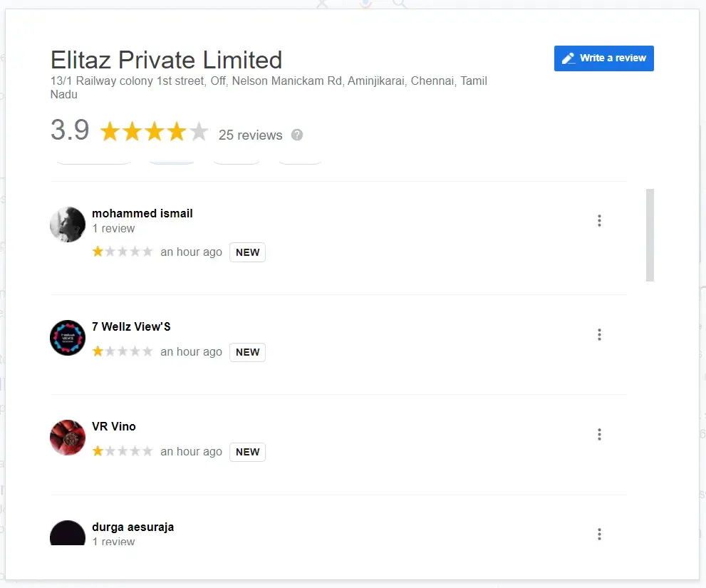Open more options for durga aesuraja's review
The width and height of the screenshot is (706, 588).
coord(599,534)
